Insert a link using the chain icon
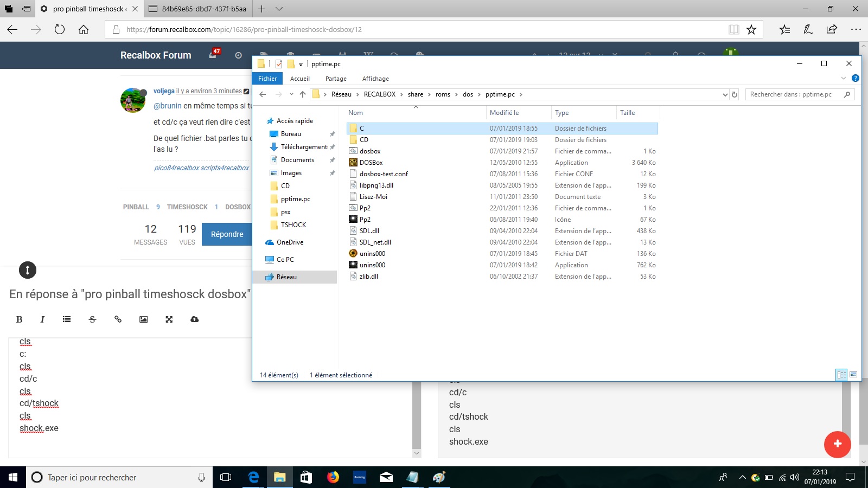The height and width of the screenshot is (488, 868). pos(118,319)
